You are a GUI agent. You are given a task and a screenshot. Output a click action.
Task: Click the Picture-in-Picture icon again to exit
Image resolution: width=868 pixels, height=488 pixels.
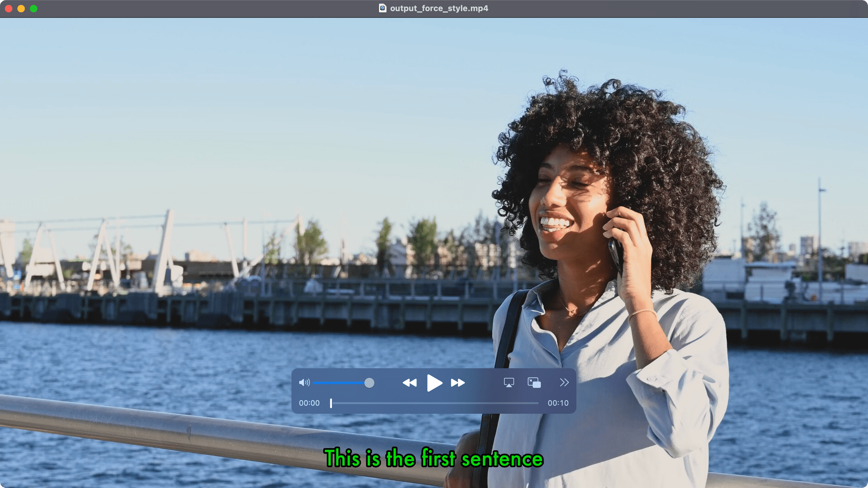[533, 383]
